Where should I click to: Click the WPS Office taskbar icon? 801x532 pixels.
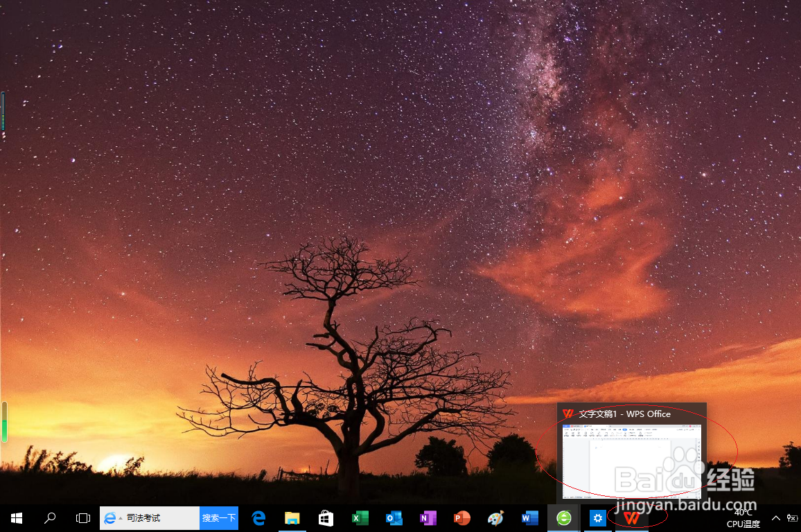(x=631, y=518)
